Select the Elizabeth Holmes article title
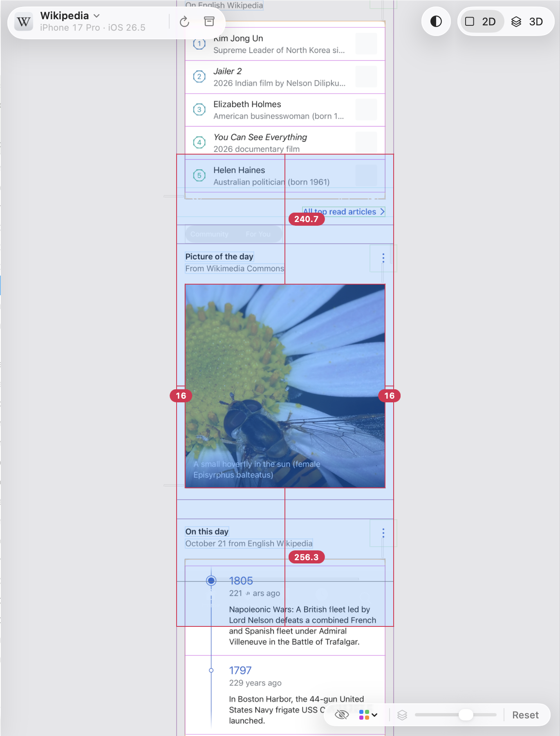 247,104
